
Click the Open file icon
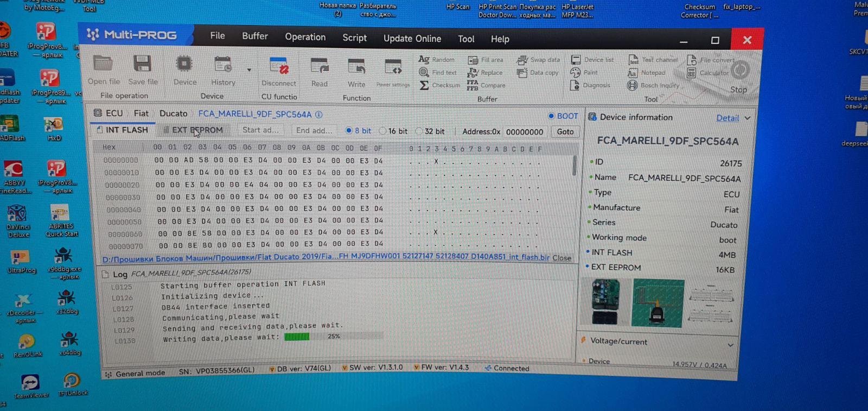pyautogui.click(x=103, y=64)
